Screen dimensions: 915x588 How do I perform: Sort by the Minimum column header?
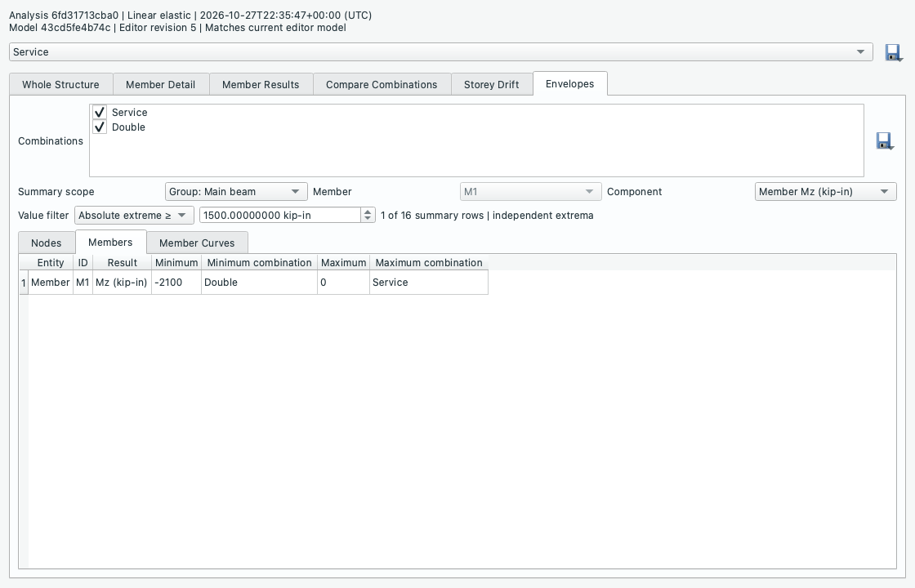coord(176,262)
